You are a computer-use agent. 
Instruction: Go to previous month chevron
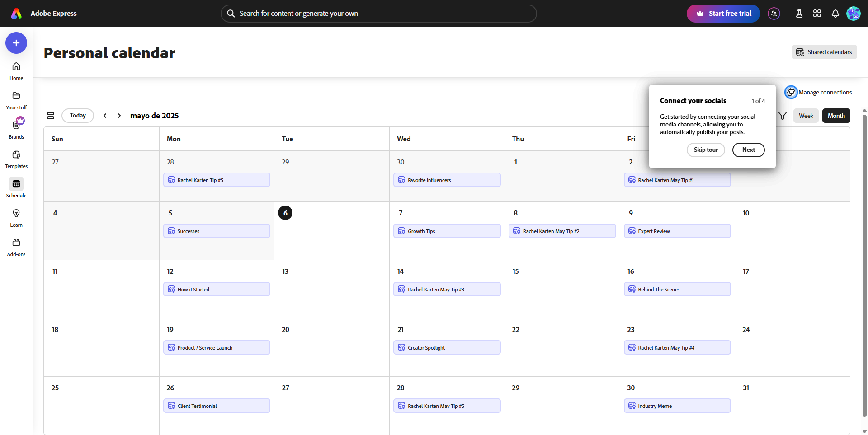(105, 116)
